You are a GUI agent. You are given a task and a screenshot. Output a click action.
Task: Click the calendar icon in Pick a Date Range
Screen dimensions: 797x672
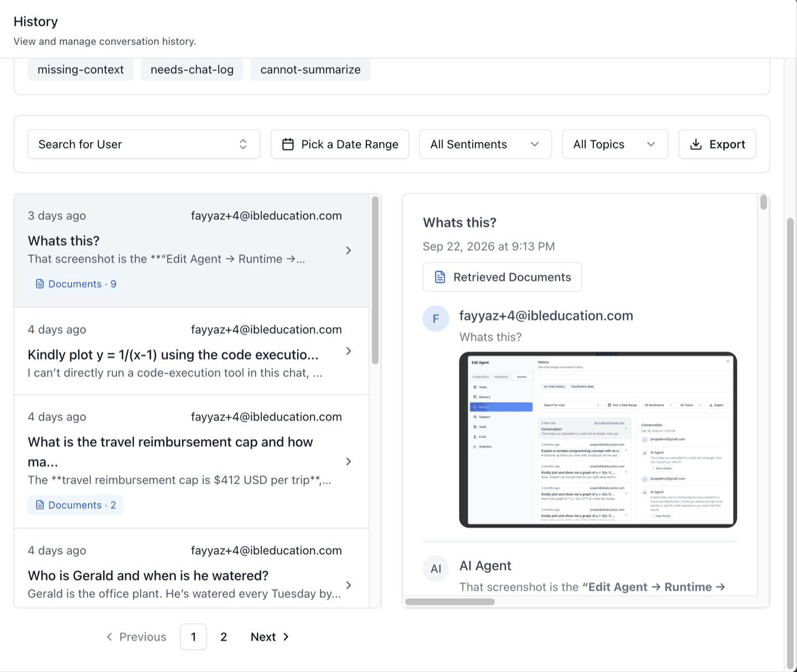click(288, 144)
